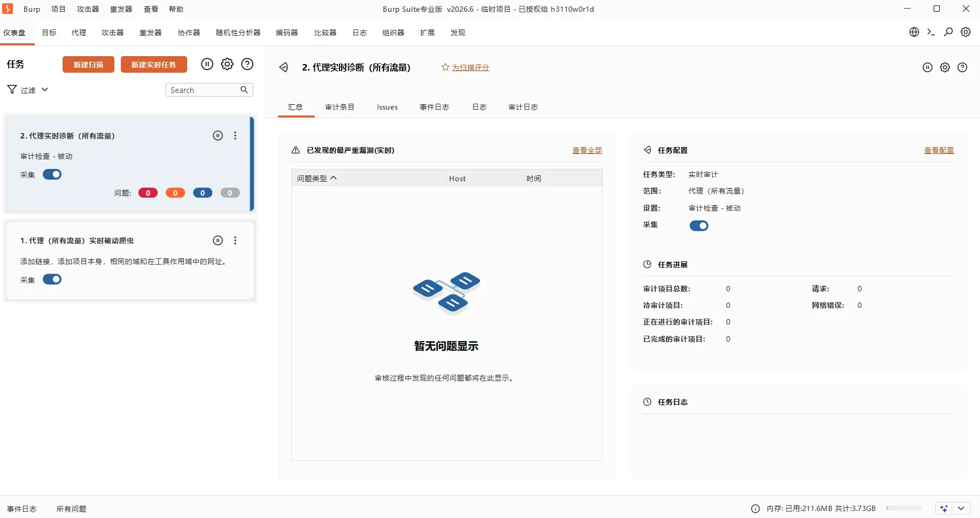Click the 为扫描评分 link
Image resolution: width=980 pixels, height=518 pixels.
click(x=470, y=67)
